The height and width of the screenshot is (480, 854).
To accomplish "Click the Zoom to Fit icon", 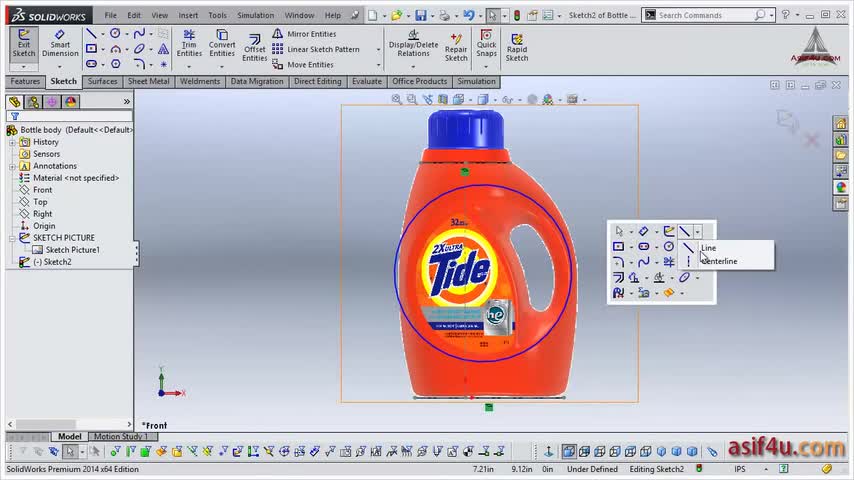I will 396,99.
